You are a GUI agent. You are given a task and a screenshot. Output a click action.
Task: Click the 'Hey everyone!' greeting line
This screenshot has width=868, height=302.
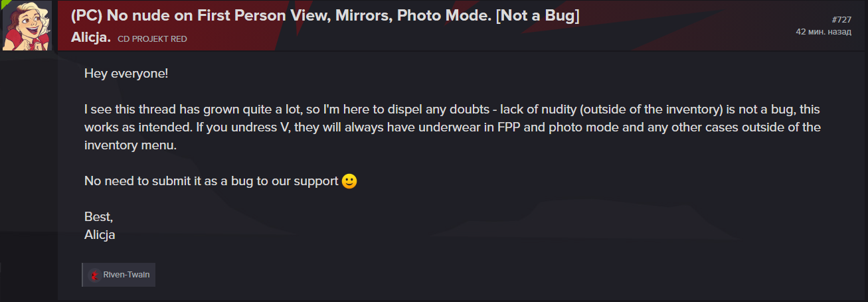click(x=126, y=72)
